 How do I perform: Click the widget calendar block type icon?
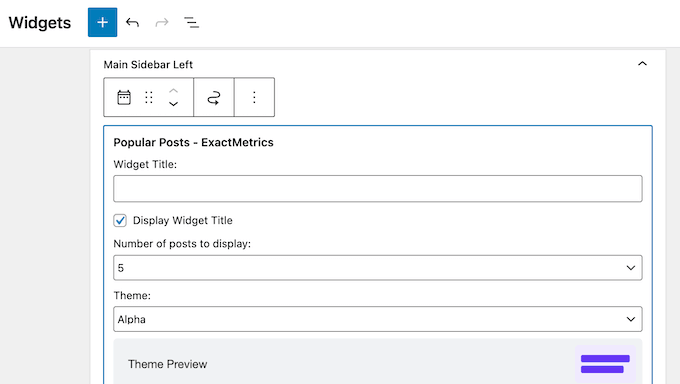point(124,97)
